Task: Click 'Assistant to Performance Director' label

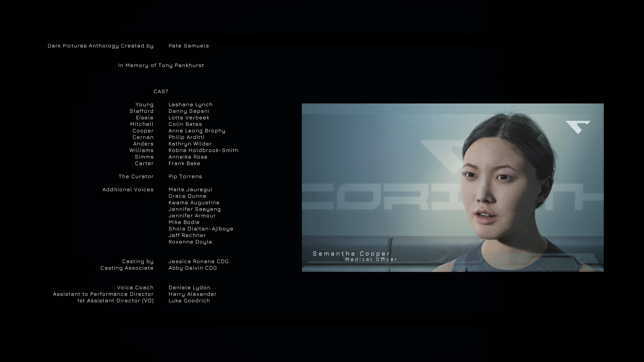Action: [103, 294]
